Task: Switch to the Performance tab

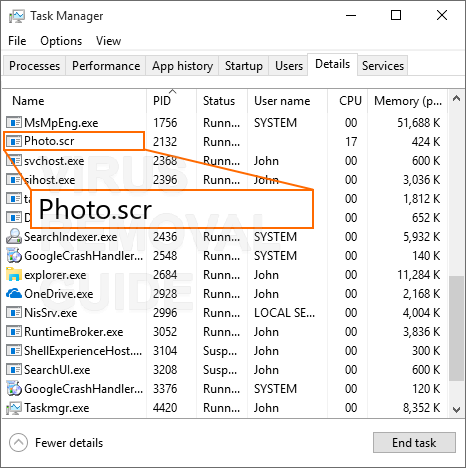Action: 106,66
